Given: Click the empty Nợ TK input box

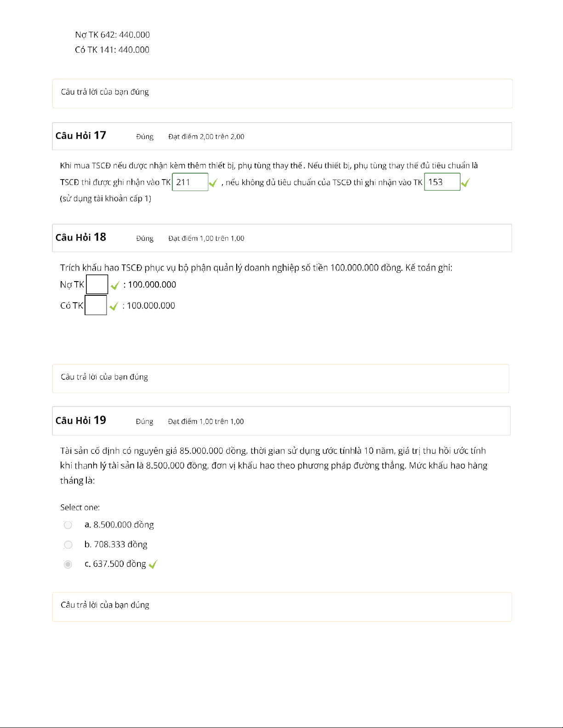Looking at the screenshot, I should click(x=97, y=284).
